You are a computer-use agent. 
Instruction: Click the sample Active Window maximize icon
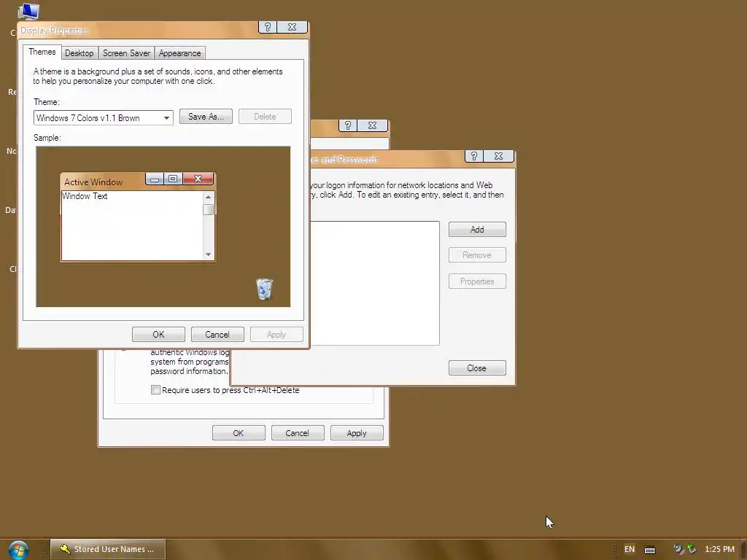click(x=173, y=179)
